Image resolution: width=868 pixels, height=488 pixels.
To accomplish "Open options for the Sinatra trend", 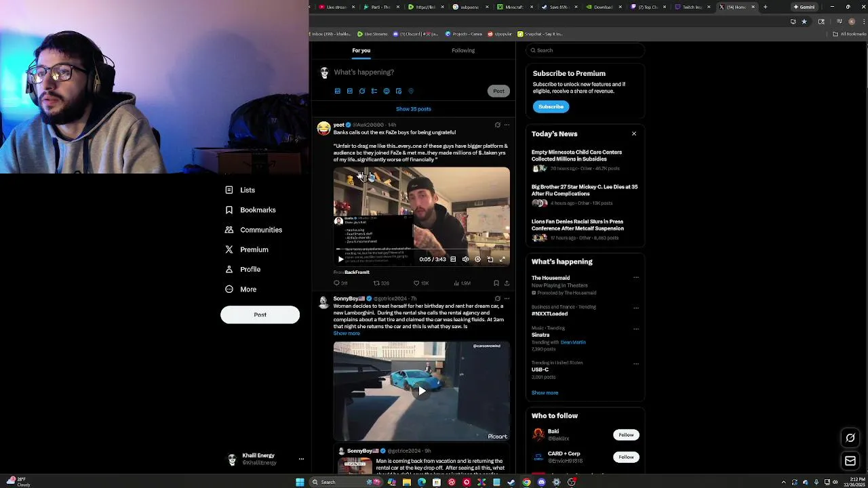I will coord(636,329).
